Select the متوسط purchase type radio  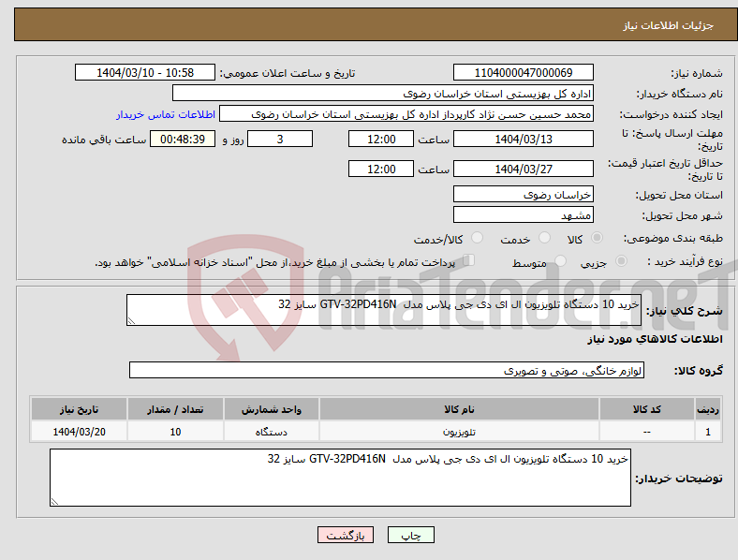560,260
